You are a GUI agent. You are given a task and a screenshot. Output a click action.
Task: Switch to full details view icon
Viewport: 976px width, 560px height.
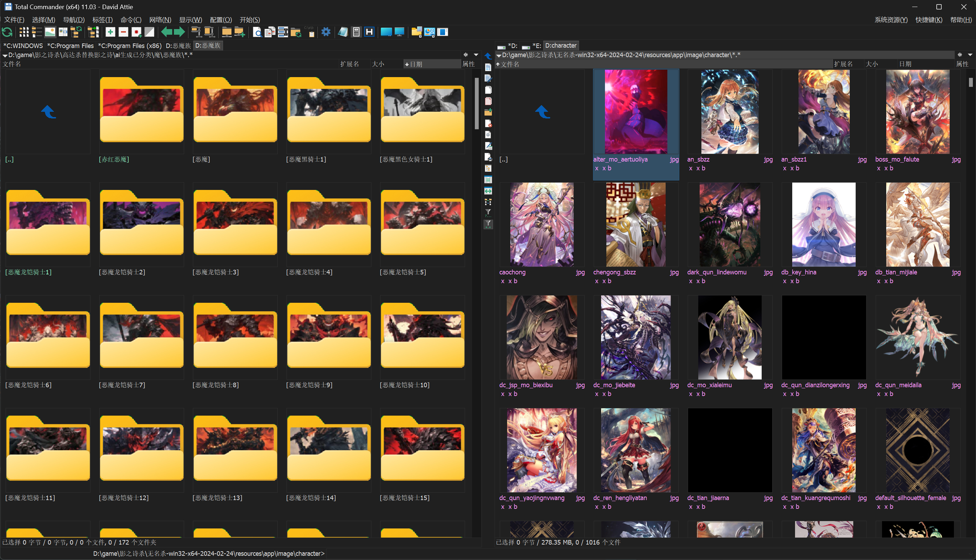[36, 32]
